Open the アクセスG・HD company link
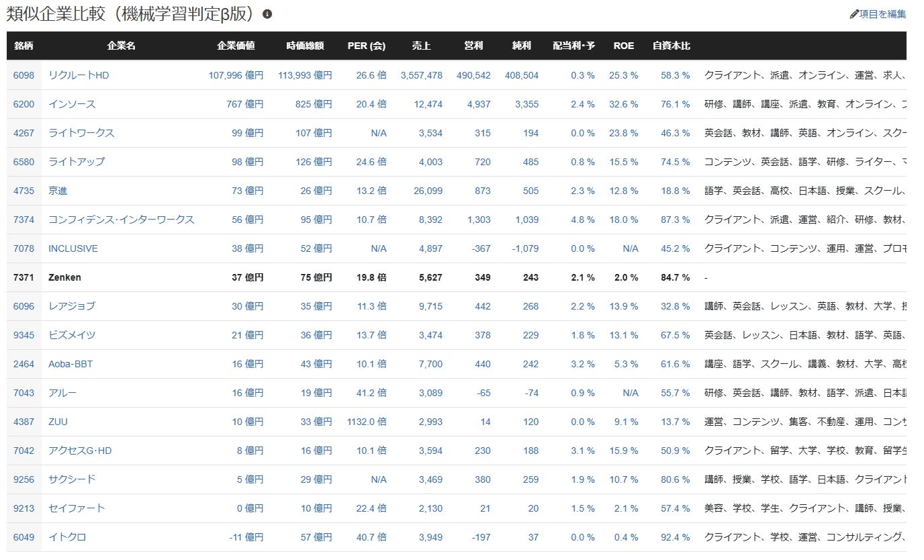The width and height of the screenshot is (924, 560). (x=80, y=451)
